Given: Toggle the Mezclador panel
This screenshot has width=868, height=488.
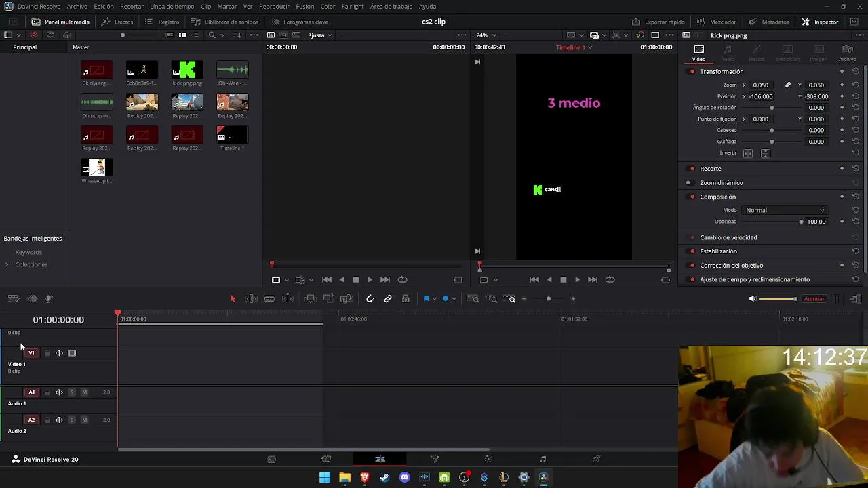Looking at the screenshot, I should click(717, 22).
